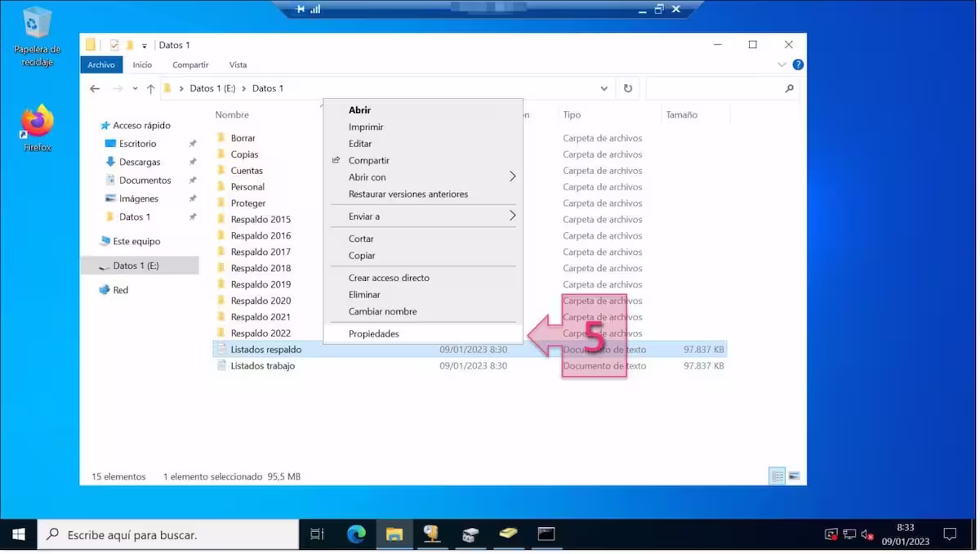Image resolution: width=980 pixels, height=554 pixels.
Task: Open Task View on the taskbar
Action: 317,534
